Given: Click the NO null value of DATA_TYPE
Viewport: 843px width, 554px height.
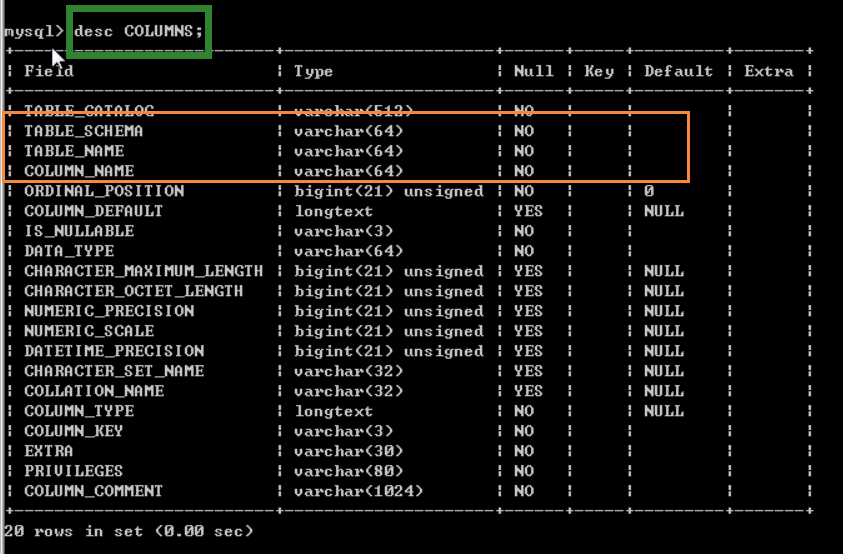Looking at the screenshot, I should coord(524,251).
